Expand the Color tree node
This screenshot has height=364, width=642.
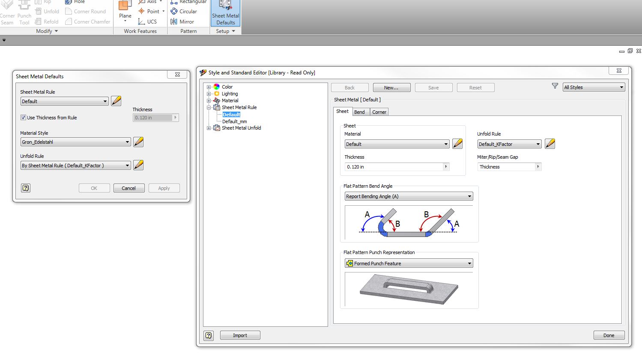click(x=209, y=87)
